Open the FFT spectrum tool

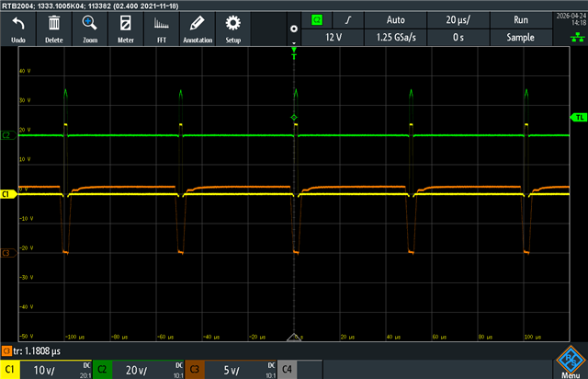point(162,29)
